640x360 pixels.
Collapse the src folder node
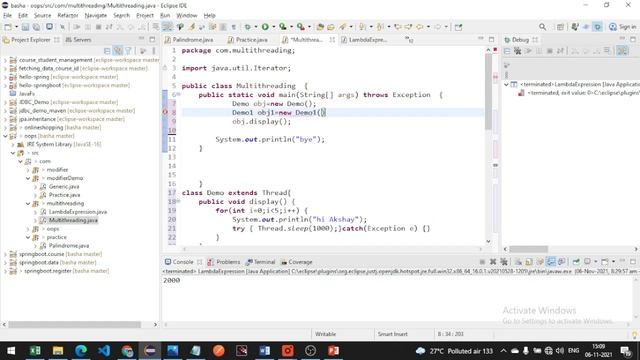[x=13, y=153]
